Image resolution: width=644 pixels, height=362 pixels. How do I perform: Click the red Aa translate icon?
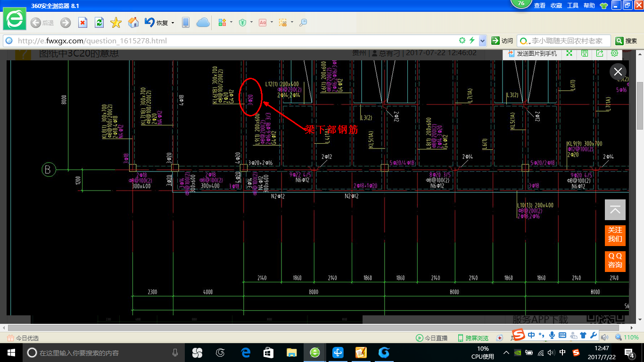click(263, 23)
